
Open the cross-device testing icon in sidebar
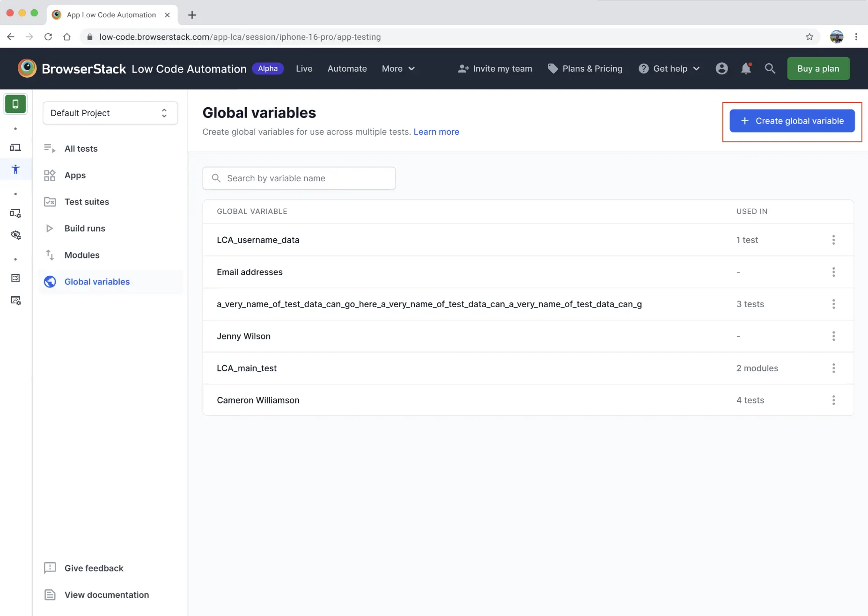pyautogui.click(x=15, y=147)
